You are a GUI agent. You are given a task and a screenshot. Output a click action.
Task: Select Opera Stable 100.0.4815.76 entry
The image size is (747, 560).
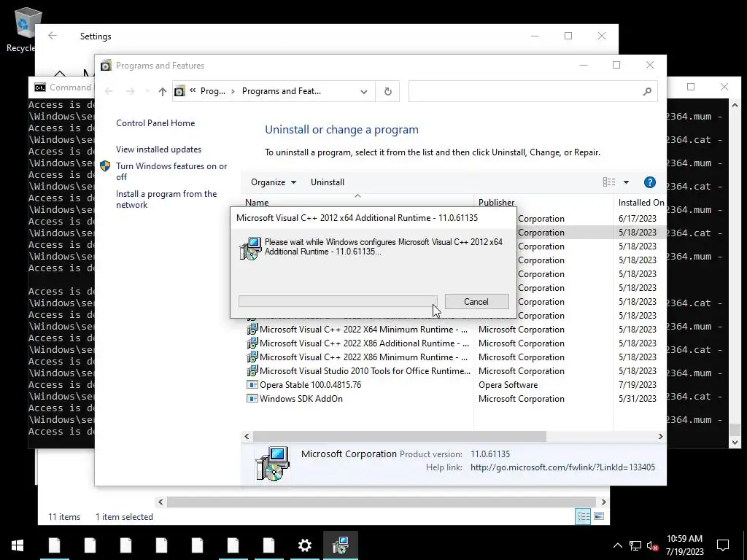click(x=310, y=384)
